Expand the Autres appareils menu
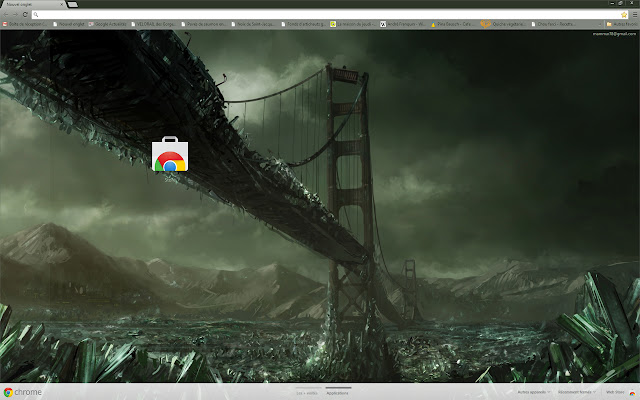 (534, 392)
